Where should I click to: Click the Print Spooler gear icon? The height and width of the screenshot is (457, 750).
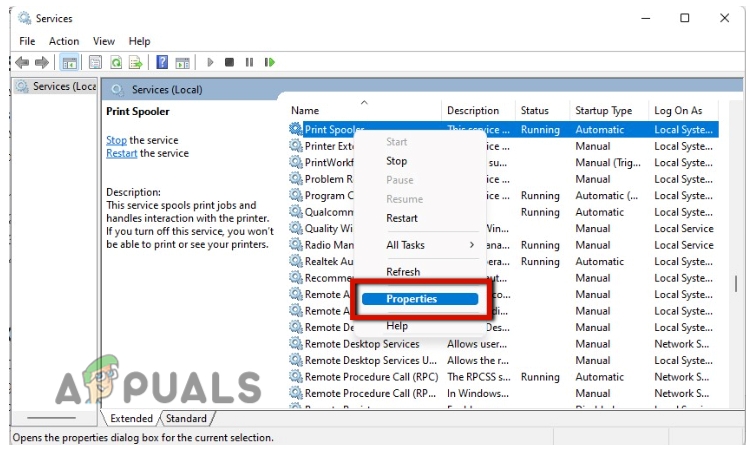(x=296, y=129)
